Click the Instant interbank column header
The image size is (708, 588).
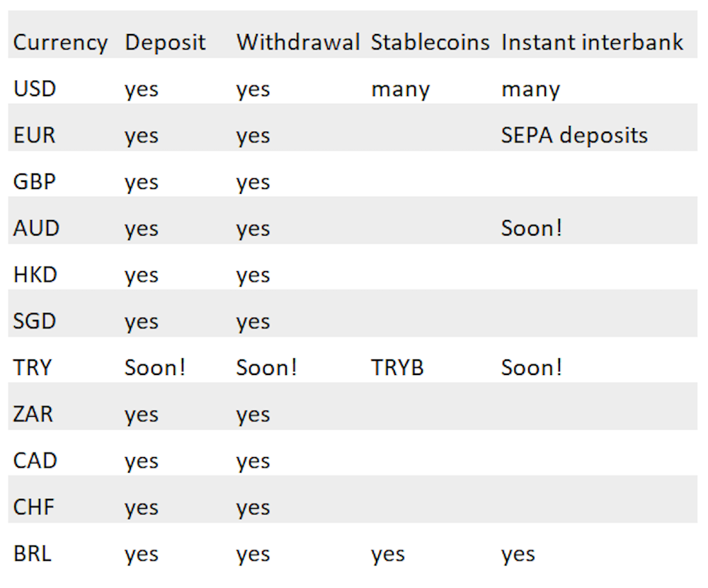(593, 42)
